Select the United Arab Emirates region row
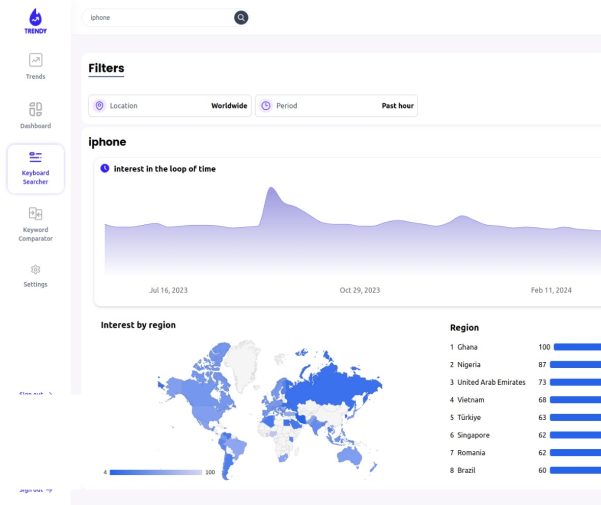601x505 pixels. (525, 382)
